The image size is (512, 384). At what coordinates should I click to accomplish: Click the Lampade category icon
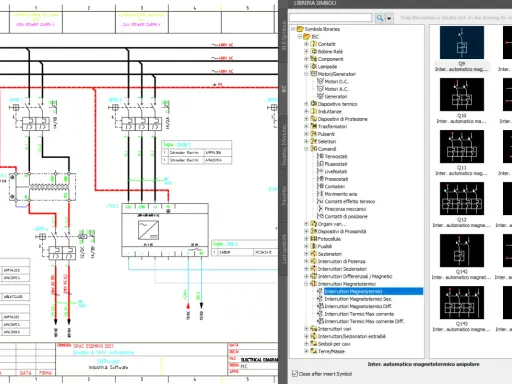[313, 66]
